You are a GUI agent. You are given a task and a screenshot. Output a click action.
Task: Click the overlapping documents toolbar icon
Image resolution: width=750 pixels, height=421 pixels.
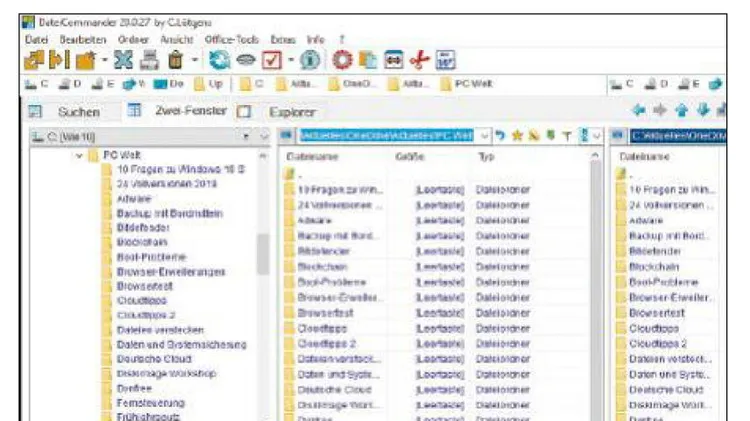(x=368, y=60)
